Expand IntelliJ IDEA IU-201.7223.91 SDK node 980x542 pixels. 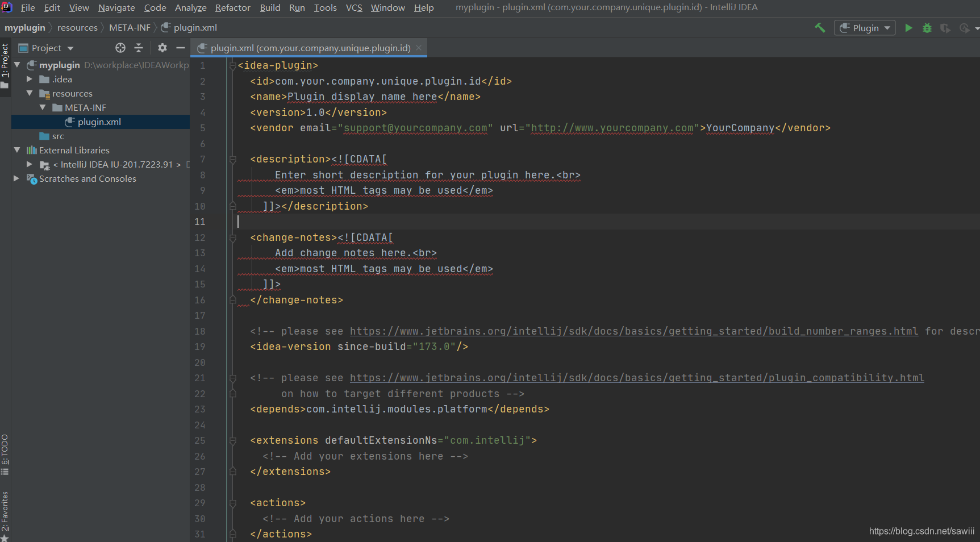point(30,164)
